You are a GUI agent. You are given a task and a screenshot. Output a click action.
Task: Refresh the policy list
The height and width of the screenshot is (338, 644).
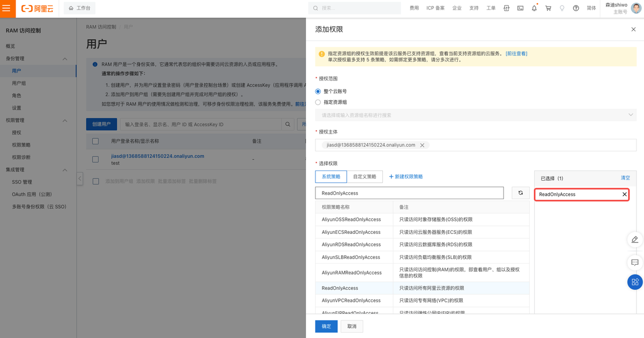(x=520, y=193)
